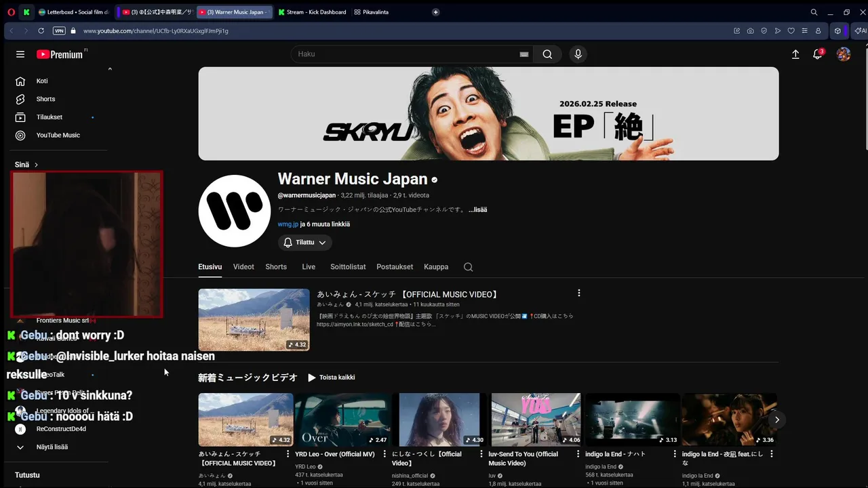Open featured video title スケッチ OFFICIAL MUSIC VIDEO
Image resolution: width=868 pixels, height=488 pixels.
(x=408, y=295)
